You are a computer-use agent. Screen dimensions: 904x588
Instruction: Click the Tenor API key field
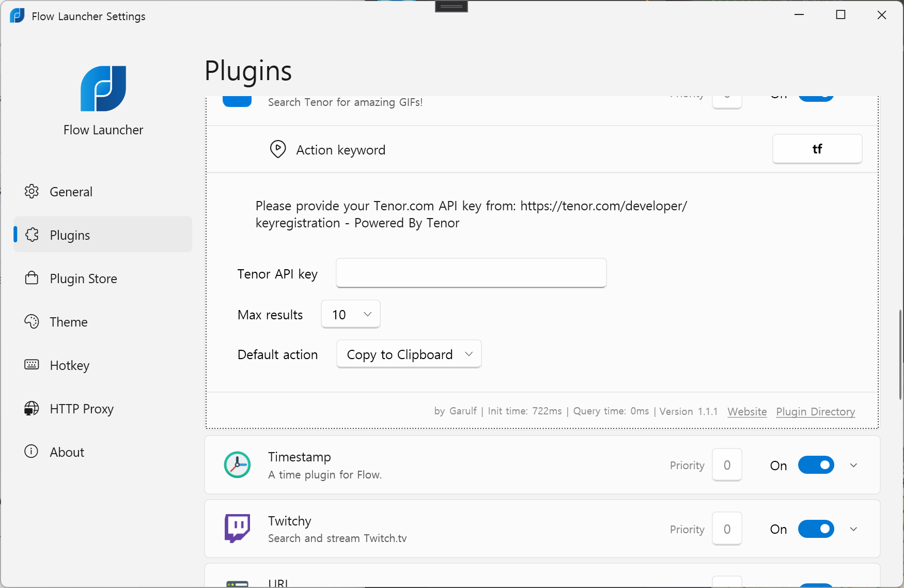(471, 273)
